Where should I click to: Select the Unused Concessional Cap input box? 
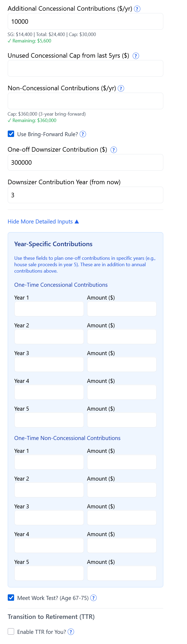point(85,68)
